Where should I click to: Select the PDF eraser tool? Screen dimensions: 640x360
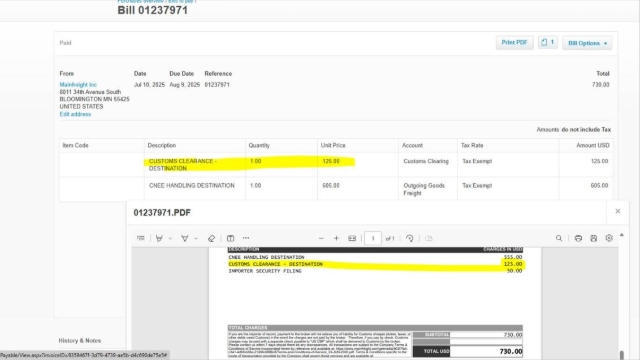(211, 238)
